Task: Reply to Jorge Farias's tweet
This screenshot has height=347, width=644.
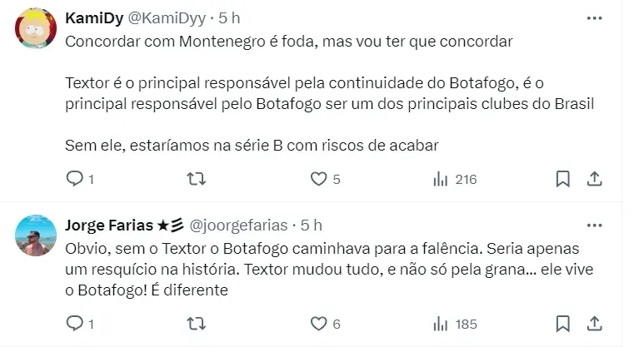Action: pos(74,323)
